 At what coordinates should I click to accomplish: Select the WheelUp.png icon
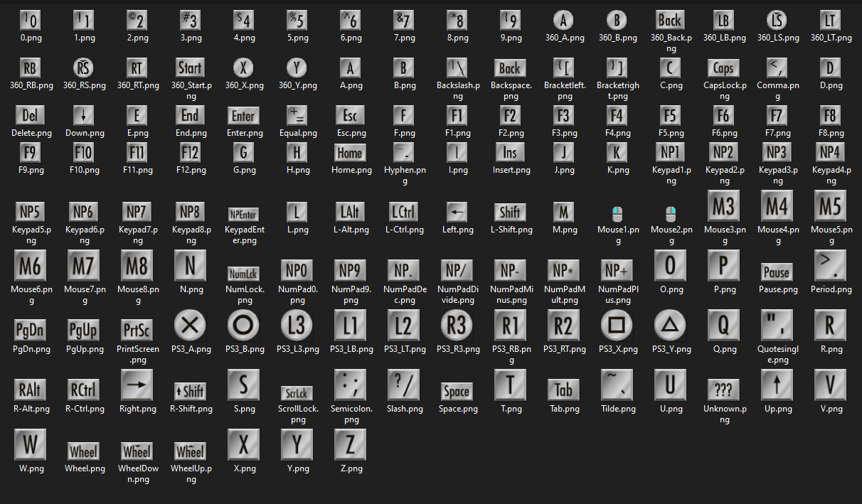(x=190, y=451)
